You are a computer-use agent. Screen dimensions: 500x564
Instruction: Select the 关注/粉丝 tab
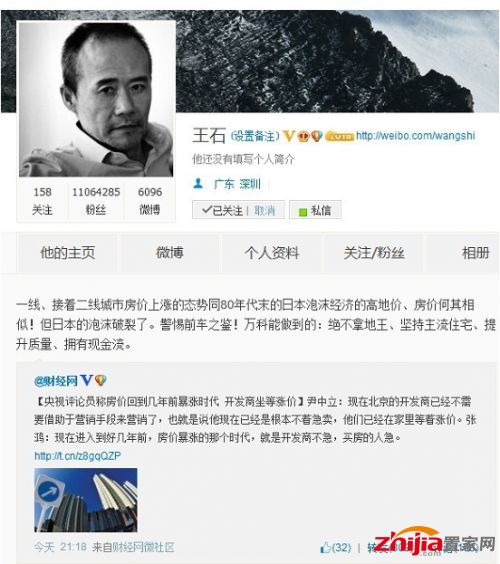tap(374, 253)
